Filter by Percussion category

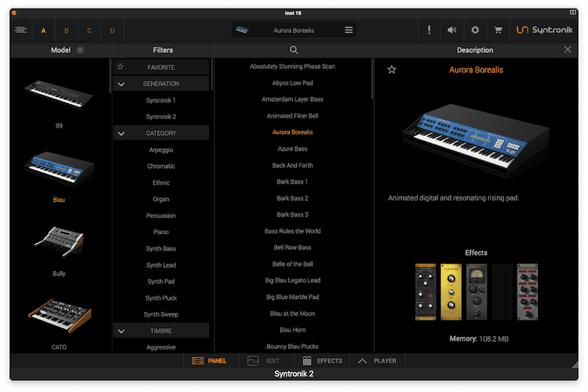click(x=161, y=216)
